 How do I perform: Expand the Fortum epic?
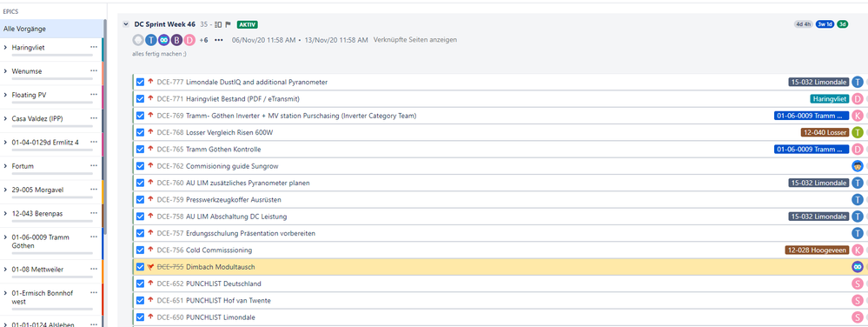[x=5, y=166]
